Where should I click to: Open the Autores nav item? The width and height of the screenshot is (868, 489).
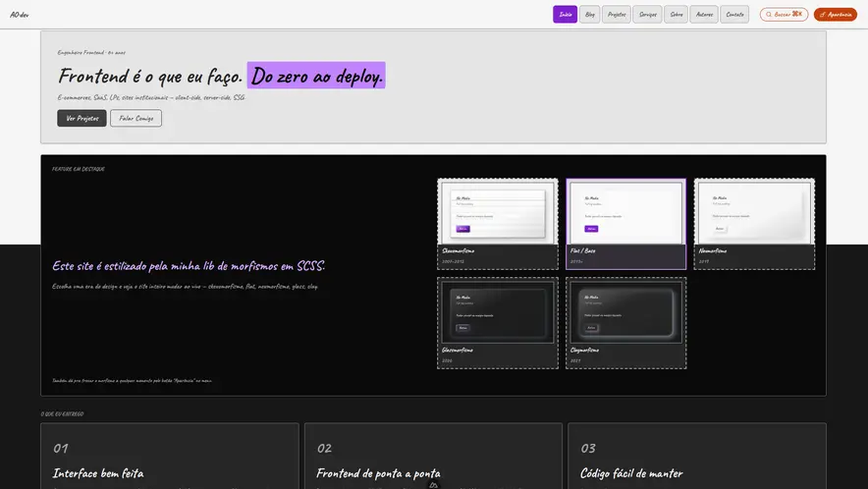pos(704,15)
